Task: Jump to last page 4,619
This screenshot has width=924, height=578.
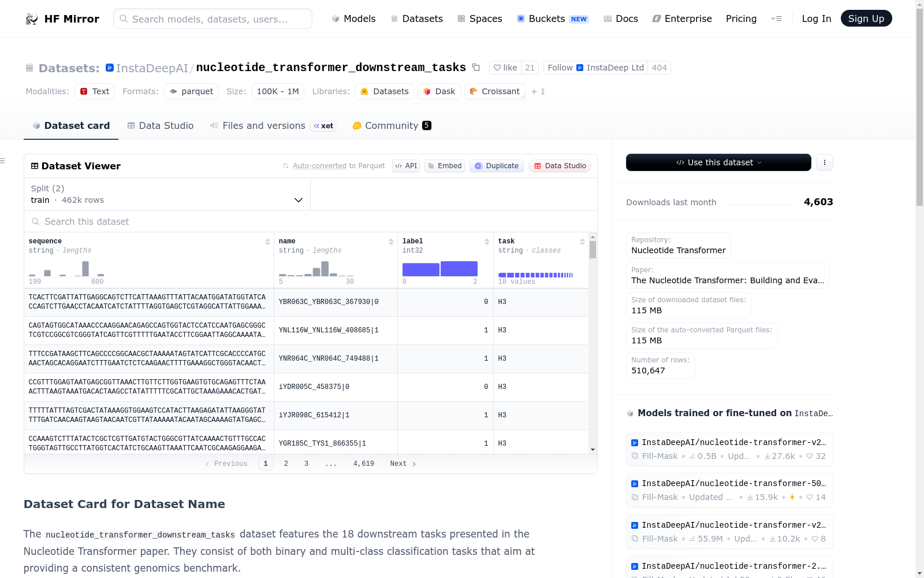Action: (x=364, y=464)
